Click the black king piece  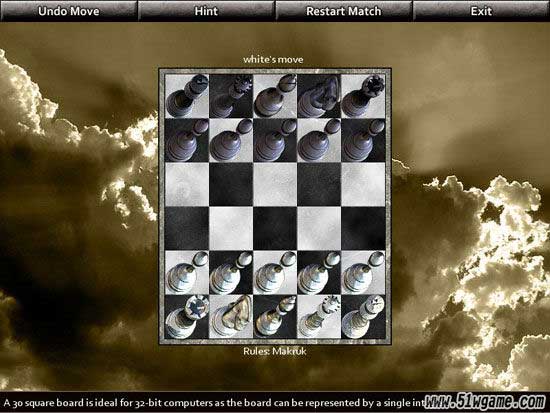coord(187,96)
